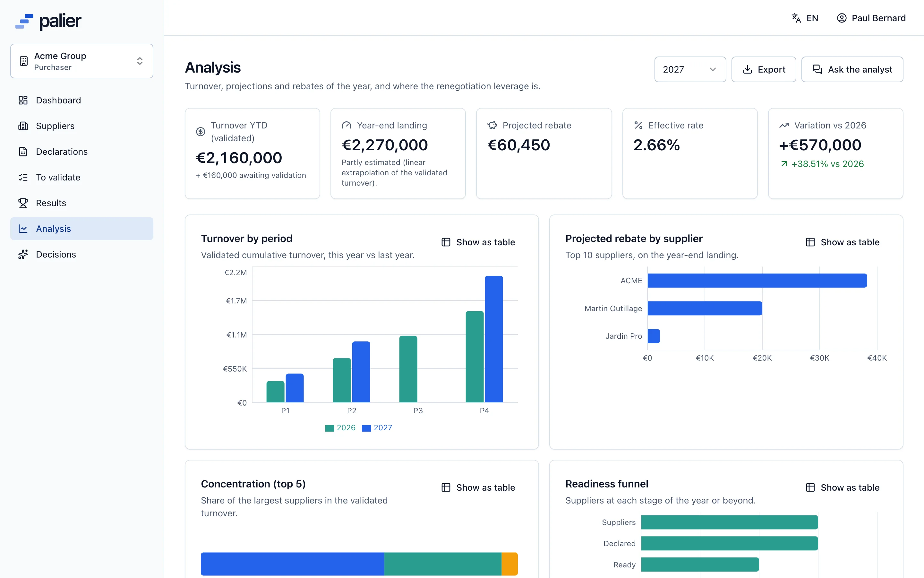Open the Results page link

[x=82, y=203]
